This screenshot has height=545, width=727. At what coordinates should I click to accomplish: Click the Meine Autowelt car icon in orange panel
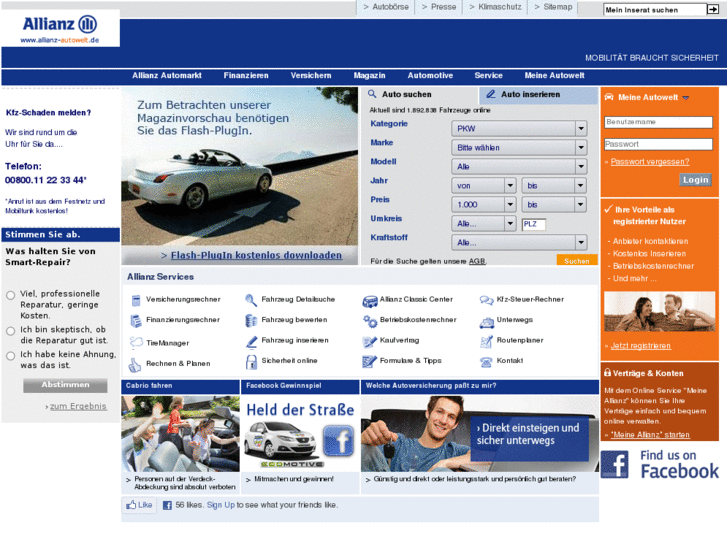pos(609,97)
